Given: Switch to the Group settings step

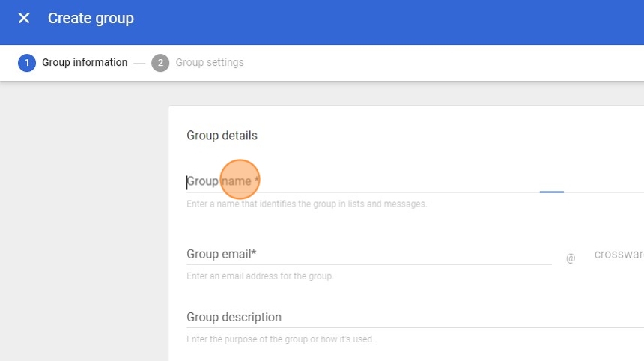Looking at the screenshot, I should coord(210,63).
